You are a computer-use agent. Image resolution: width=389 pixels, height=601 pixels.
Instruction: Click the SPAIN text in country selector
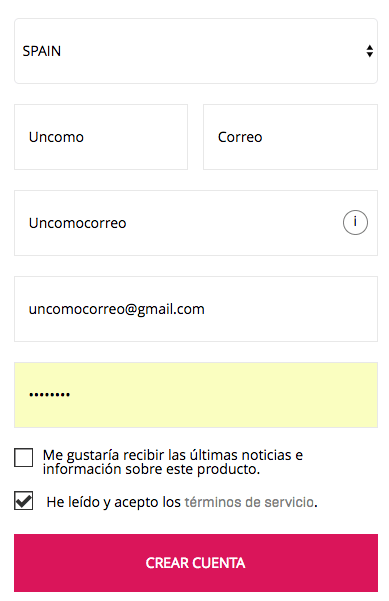pos(42,51)
